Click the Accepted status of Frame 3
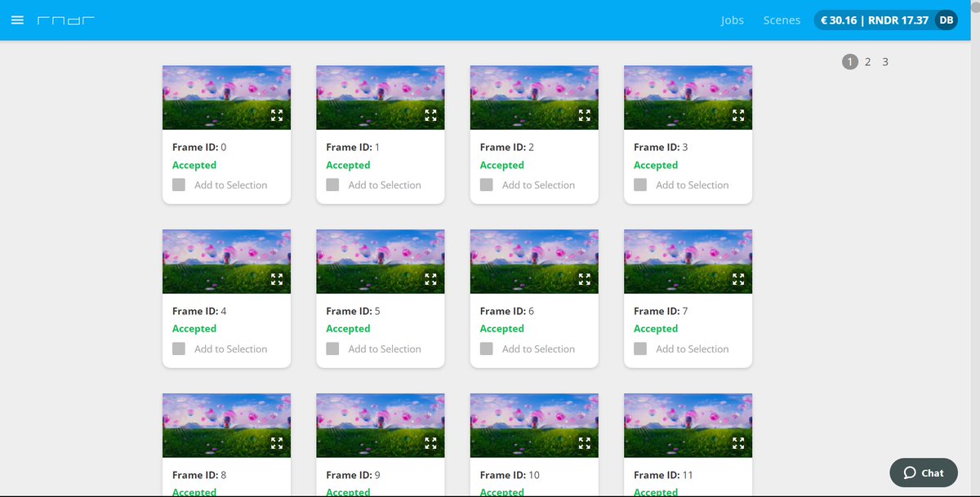 point(656,165)
